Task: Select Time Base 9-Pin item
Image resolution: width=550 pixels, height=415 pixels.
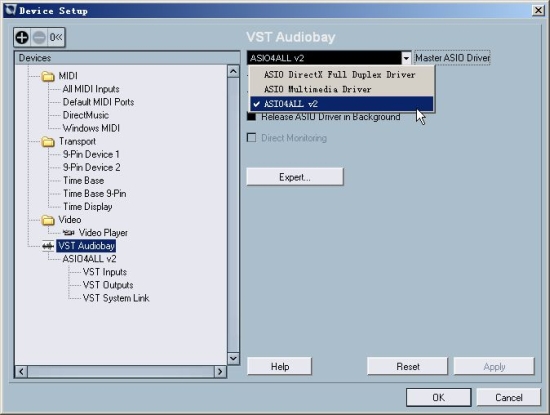Action: (x=94, y=193)
